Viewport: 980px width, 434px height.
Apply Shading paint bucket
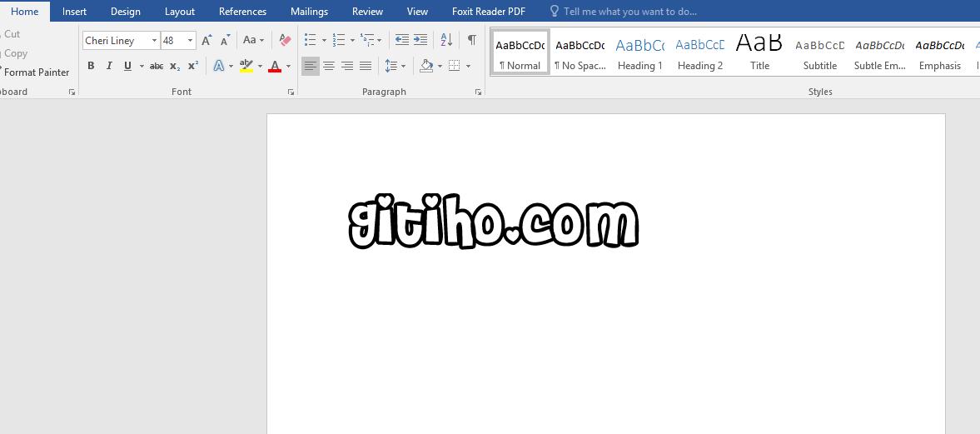point(426,66)
